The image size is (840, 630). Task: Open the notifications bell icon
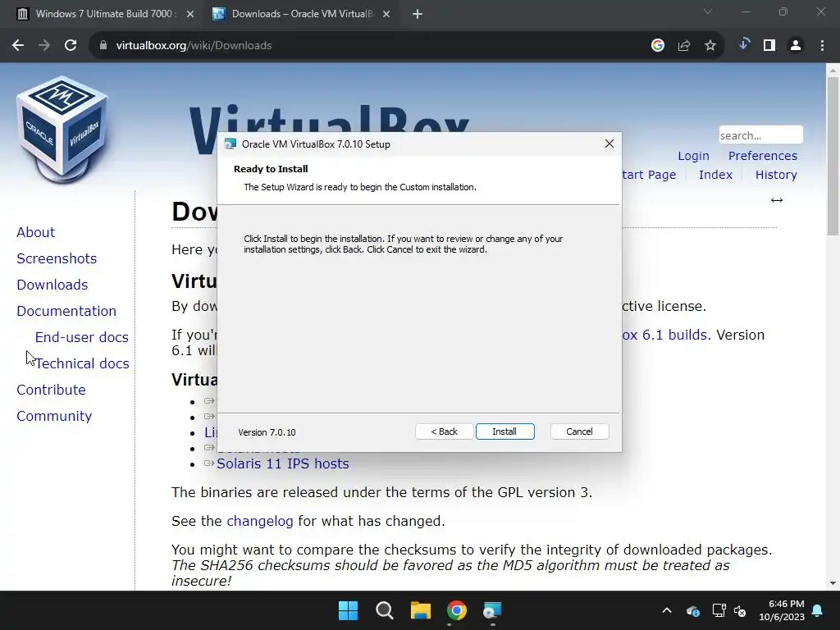point(818,610)
